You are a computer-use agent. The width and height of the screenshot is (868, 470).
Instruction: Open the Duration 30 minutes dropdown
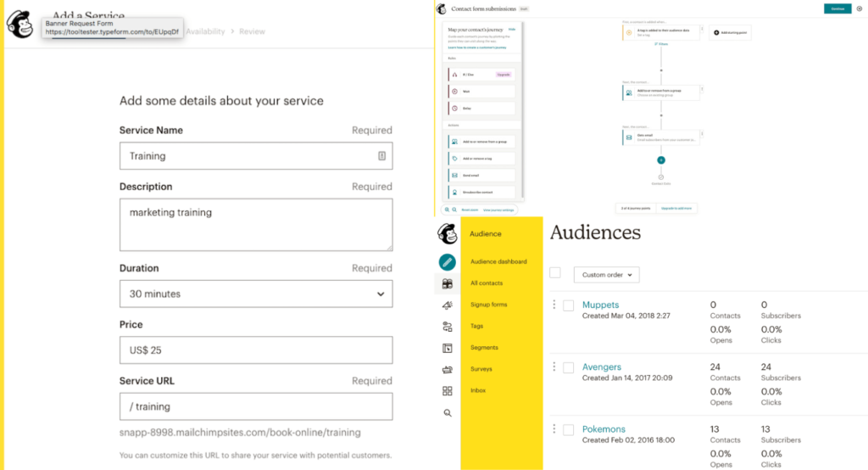(x=256, y=294)
